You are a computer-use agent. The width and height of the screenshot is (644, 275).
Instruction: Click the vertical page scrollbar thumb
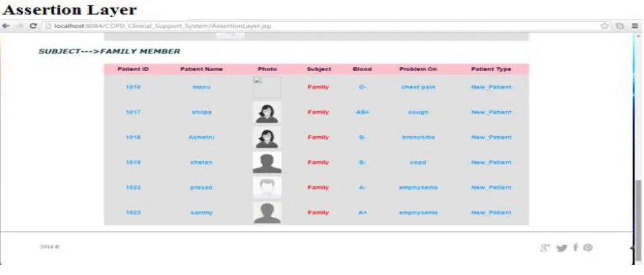[x=638, y=221]
